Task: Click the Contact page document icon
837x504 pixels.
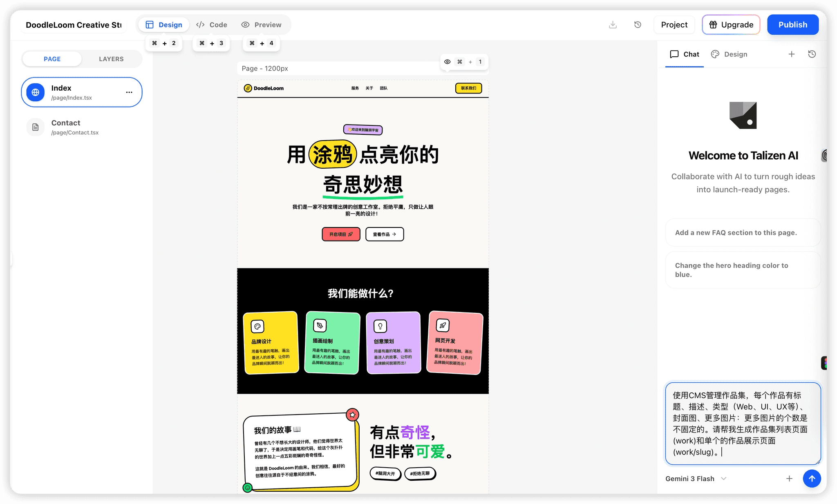Action: 36,127
